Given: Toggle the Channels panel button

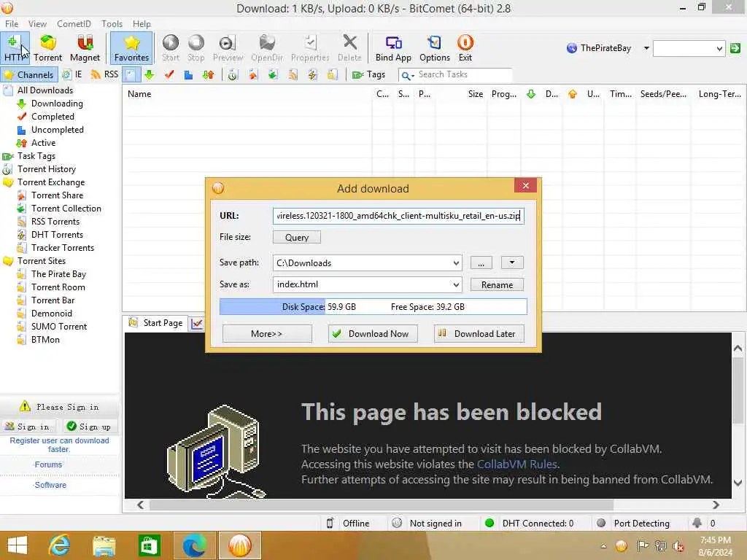Looking at the screenshot, I should pyautogui.click(x=29, y=75).
